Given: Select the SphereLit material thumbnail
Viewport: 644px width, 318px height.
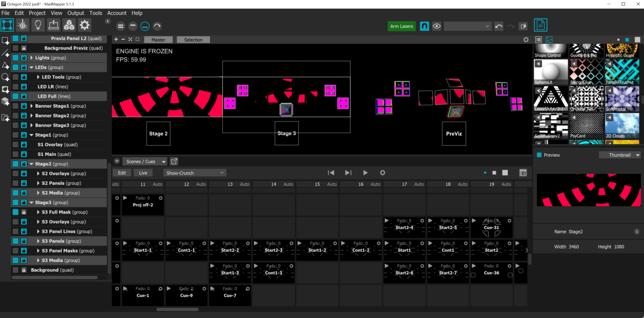Looking at the screenshot, I should click(x=551, y=72).
